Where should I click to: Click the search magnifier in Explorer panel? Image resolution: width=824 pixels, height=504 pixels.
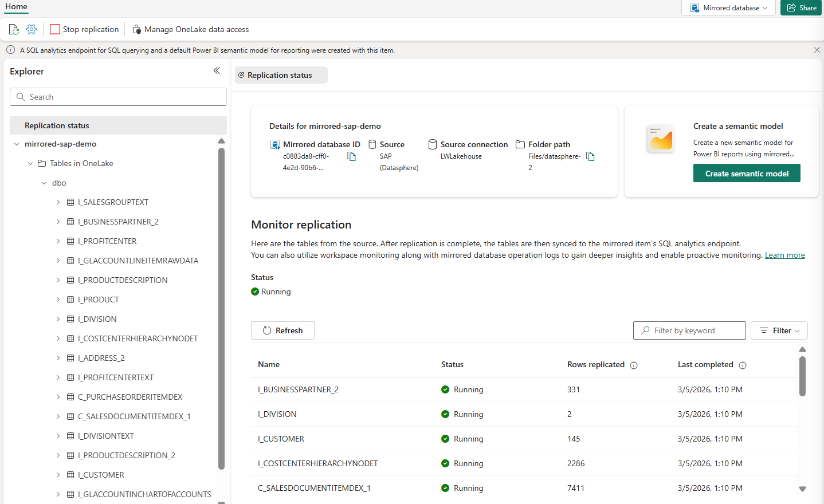[x=20, y=96]
